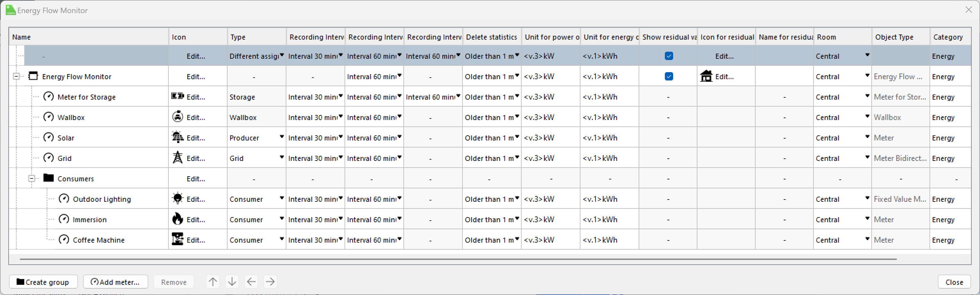Uncheck show residual for Energy Flow Monitor row
The image size is (980, 295).
click(x=669, y=76)
